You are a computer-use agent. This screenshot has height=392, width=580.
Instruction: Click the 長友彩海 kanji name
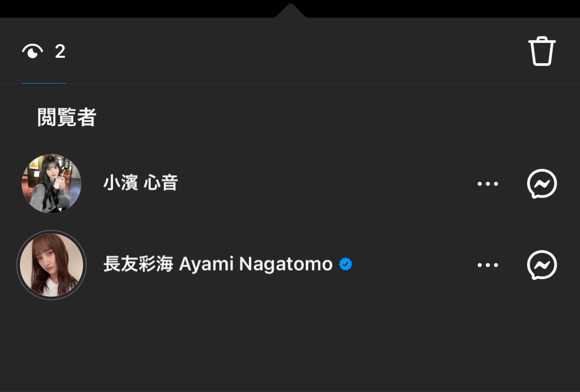(138, 264)
